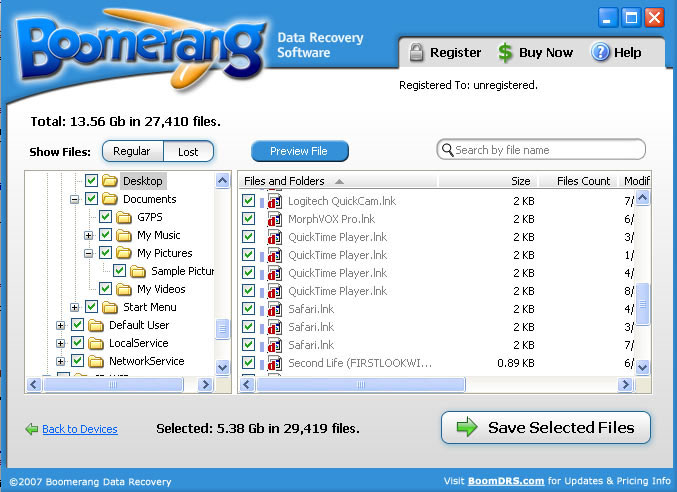Image resolution: width=677 pixels, height=492 pixels.
Task: Click Save Selected Files button
Action: [546, 427]
